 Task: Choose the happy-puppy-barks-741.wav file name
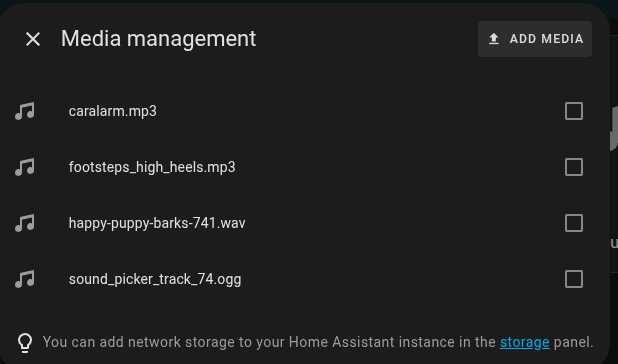[157, 223]
